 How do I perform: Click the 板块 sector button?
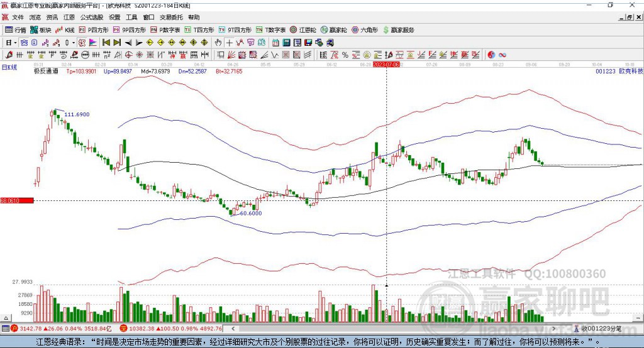pos(41,30)
